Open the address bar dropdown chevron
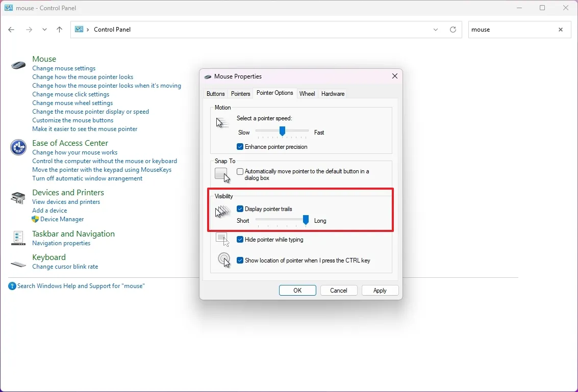The width and height of the screenshot is (578, 392). (x=436, y=30)
